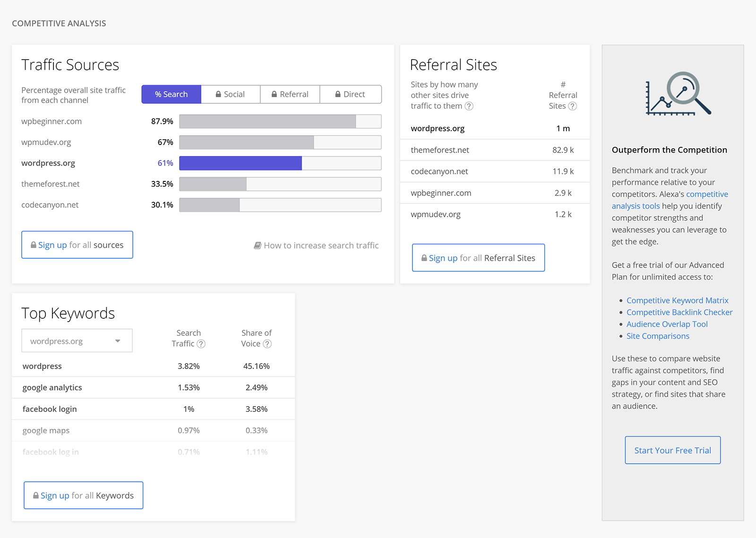The image size is (756, 538).
Task: Click help icon beside Referral Sites column
Action: click(572, 106)
